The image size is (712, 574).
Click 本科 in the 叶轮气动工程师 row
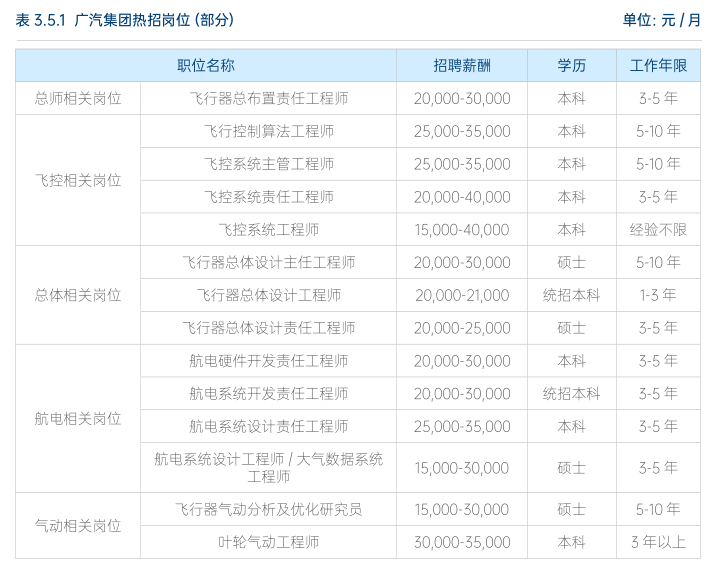[572, 542]
